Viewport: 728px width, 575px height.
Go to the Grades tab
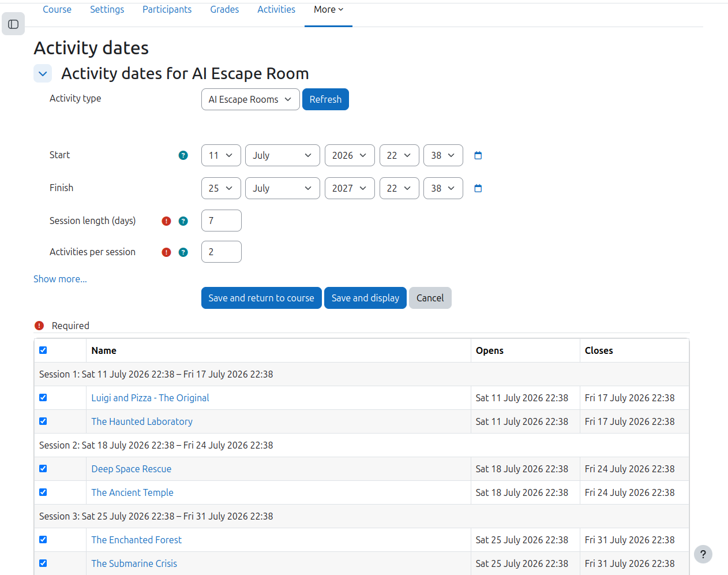point(224,10)
